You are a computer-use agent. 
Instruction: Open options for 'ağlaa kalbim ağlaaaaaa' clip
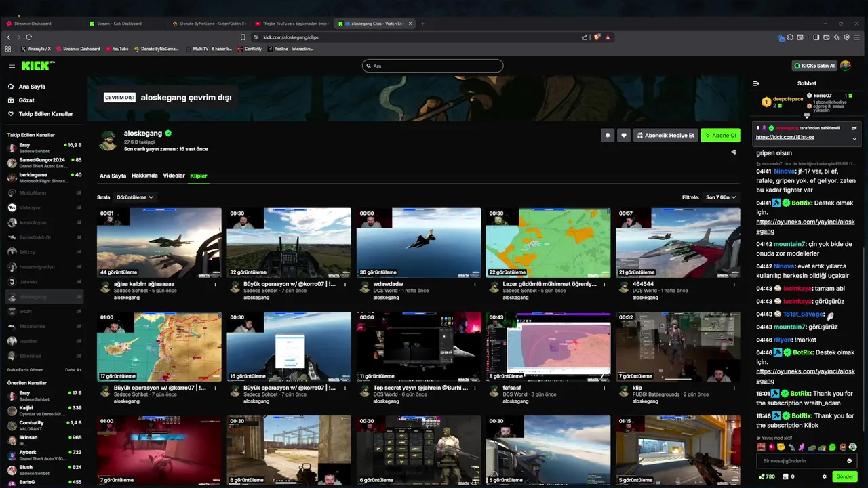pyautogui.click(x=216, y=285)
